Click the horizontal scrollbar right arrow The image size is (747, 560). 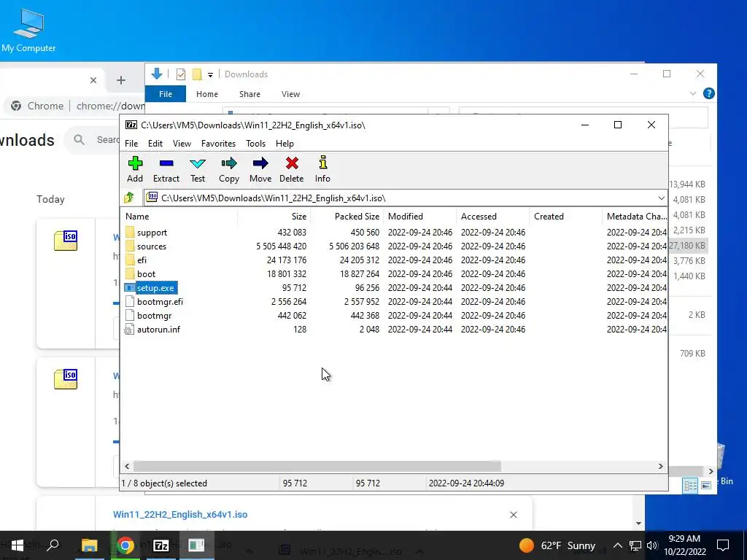coord(661,466)
